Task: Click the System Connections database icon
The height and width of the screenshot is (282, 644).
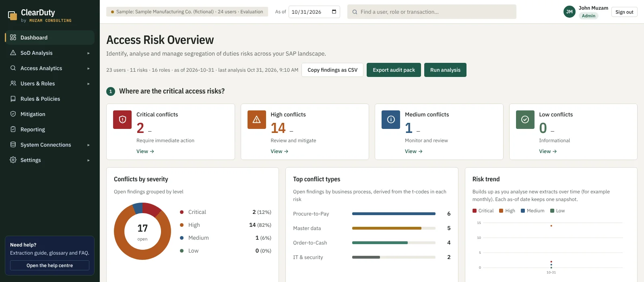Action: [x=13, y=145]
